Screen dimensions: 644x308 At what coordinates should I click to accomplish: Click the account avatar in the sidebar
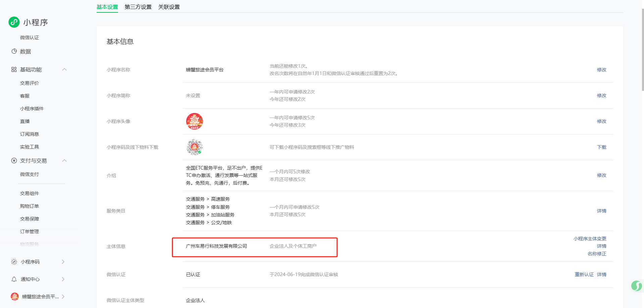pos(15,297)
